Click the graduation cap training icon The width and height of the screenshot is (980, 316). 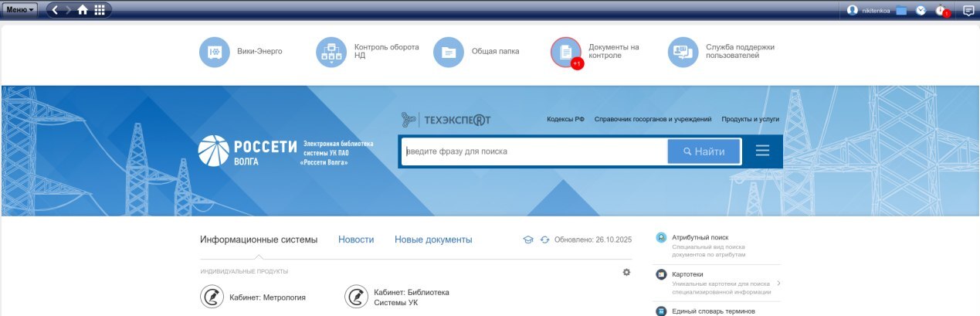(528, 240)
